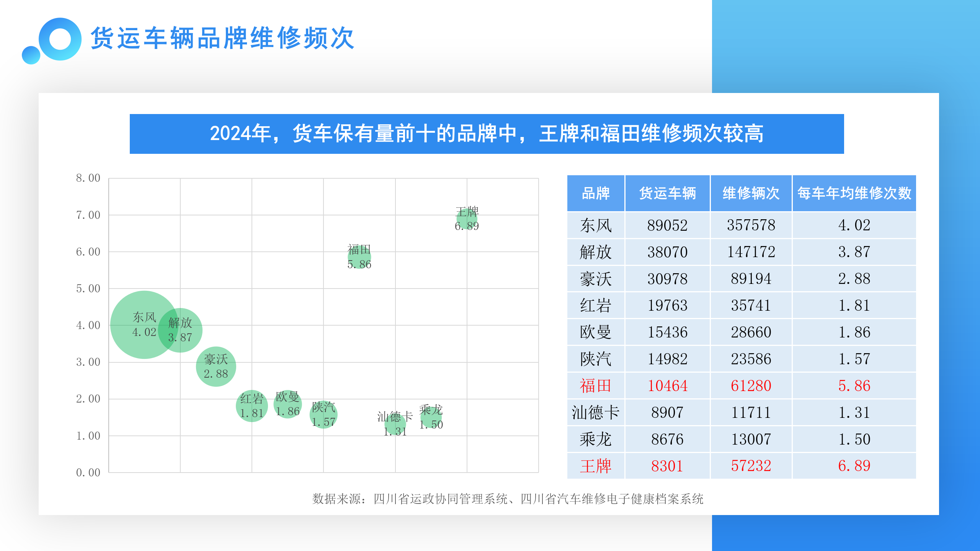Click the red 王牌 brand cell in the table

coord(596,466)
